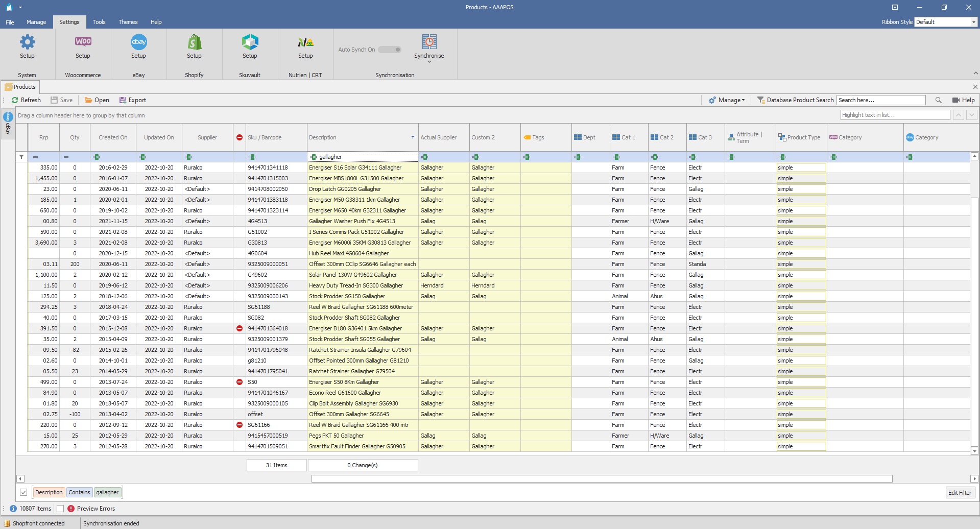Click vertical scrollbar down arrow
980x529 pixels.
coord(974,451)
